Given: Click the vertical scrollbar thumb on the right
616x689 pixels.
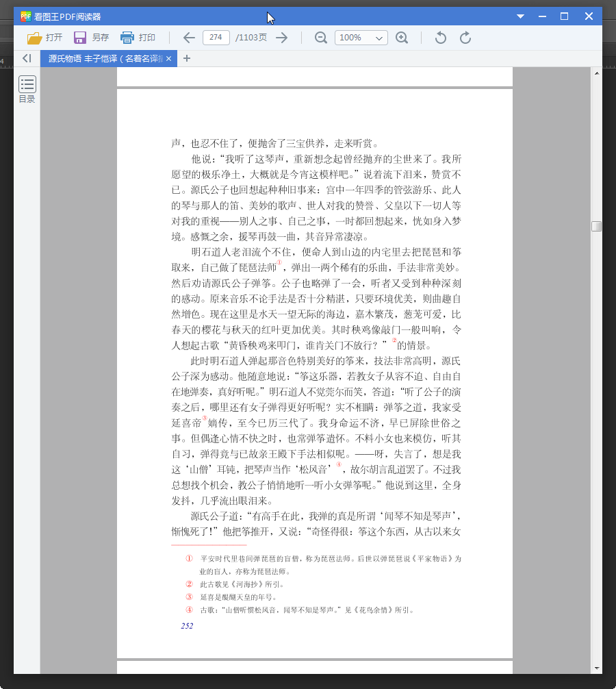Looking at the screenshot, I should tap(595, 225).
